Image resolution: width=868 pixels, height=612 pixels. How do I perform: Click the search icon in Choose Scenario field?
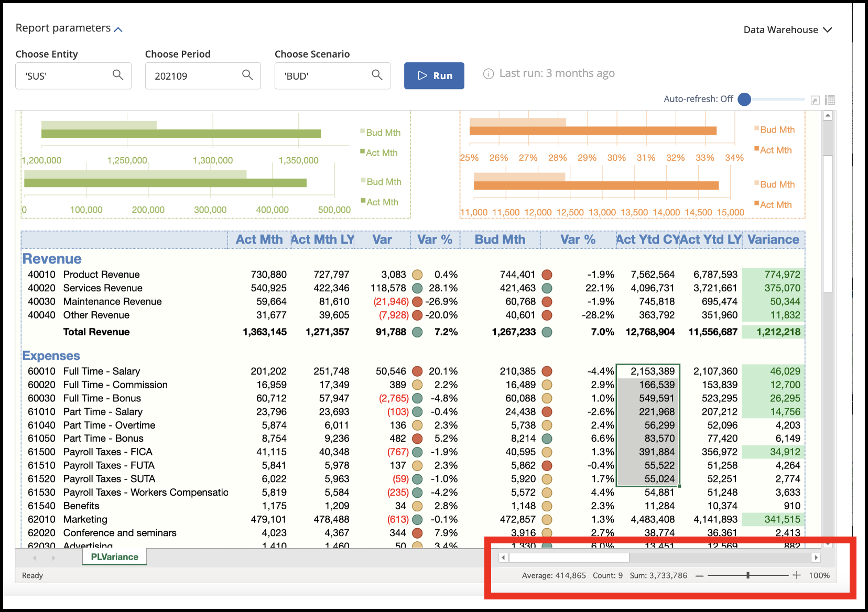[x=377, y=75]
